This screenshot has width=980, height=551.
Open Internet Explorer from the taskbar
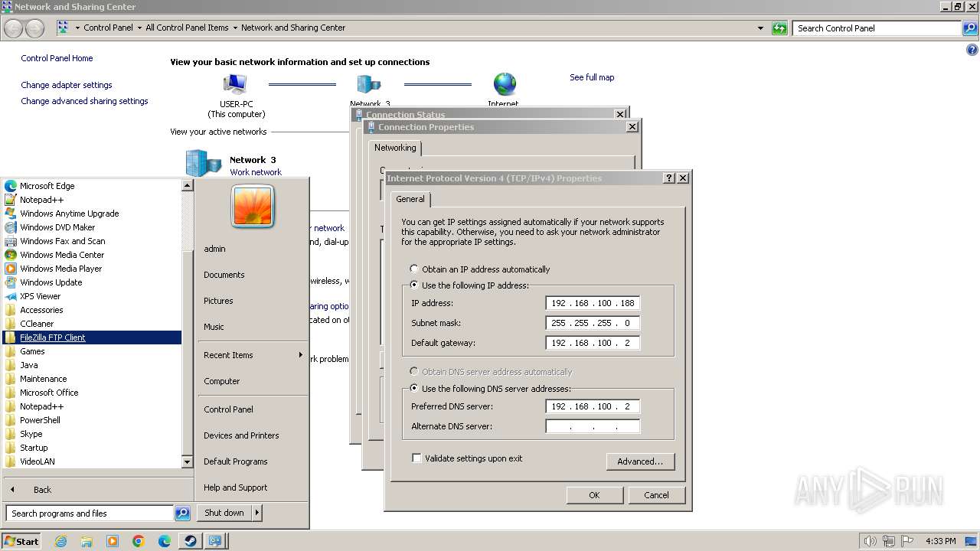60,541
